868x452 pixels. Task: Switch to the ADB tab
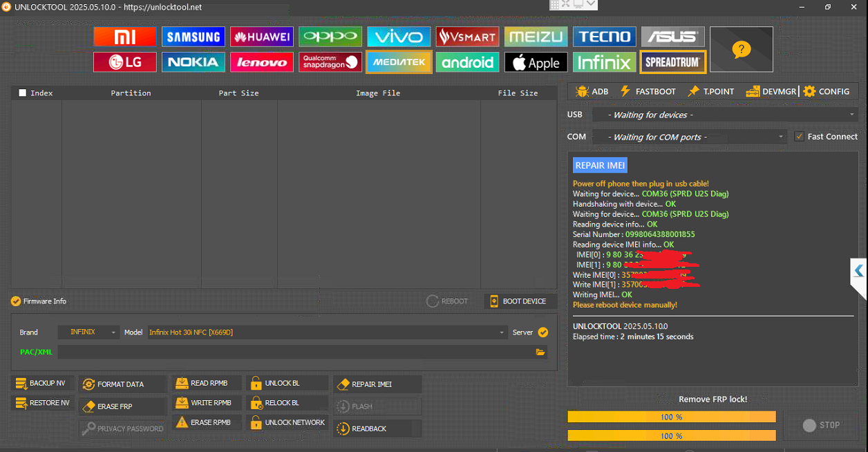click(x=592, y=91)
